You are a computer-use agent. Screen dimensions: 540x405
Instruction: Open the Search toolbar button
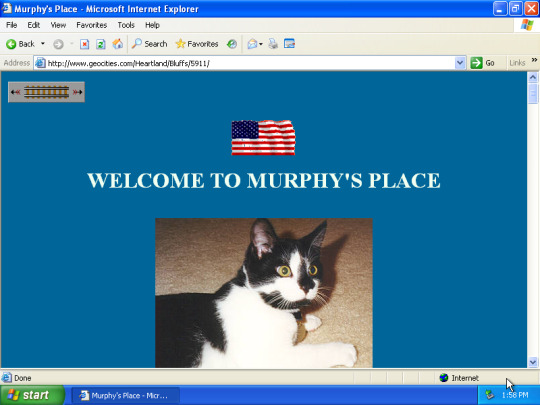click(x=149, y=44)
